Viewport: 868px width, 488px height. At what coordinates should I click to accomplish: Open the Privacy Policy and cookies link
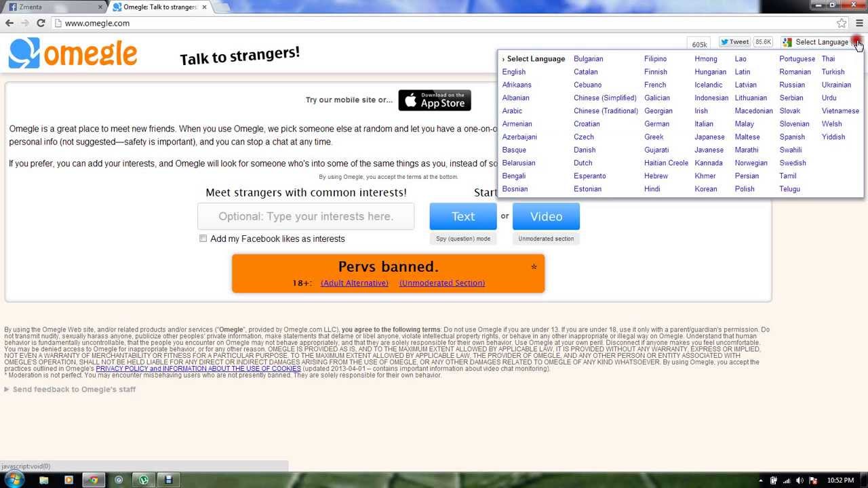(x=198, y=369)
